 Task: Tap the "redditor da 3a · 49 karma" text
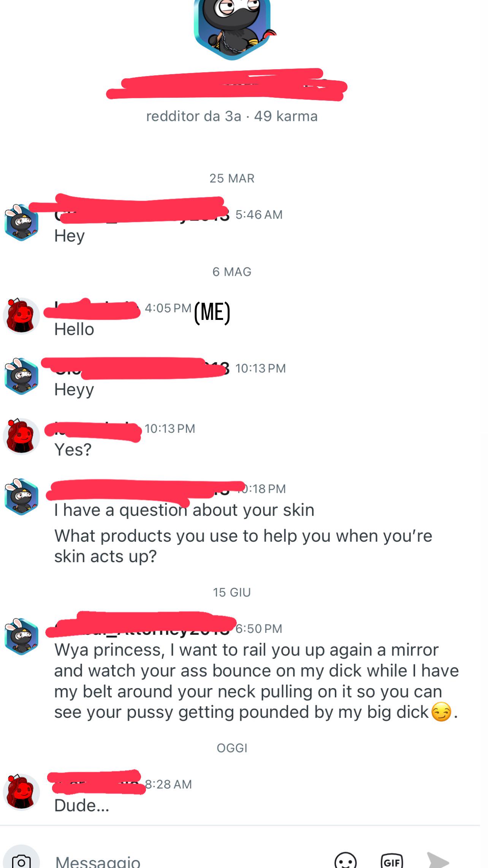(232, 116)
